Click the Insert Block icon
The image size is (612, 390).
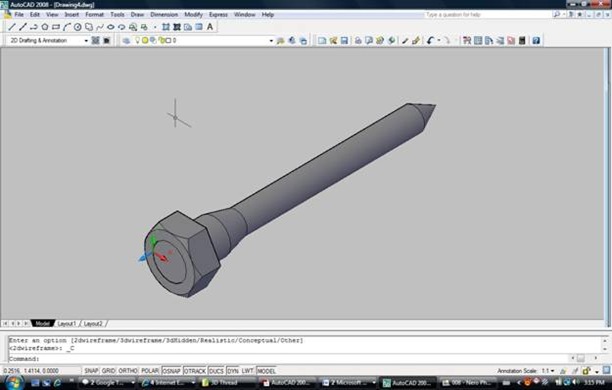point(133,27)
